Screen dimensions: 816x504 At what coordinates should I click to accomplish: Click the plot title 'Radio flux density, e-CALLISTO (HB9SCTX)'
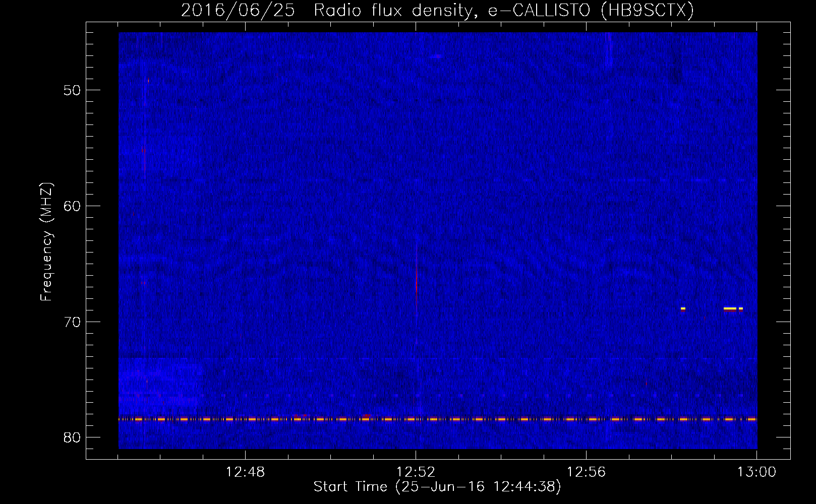click(x=503, y=10)
